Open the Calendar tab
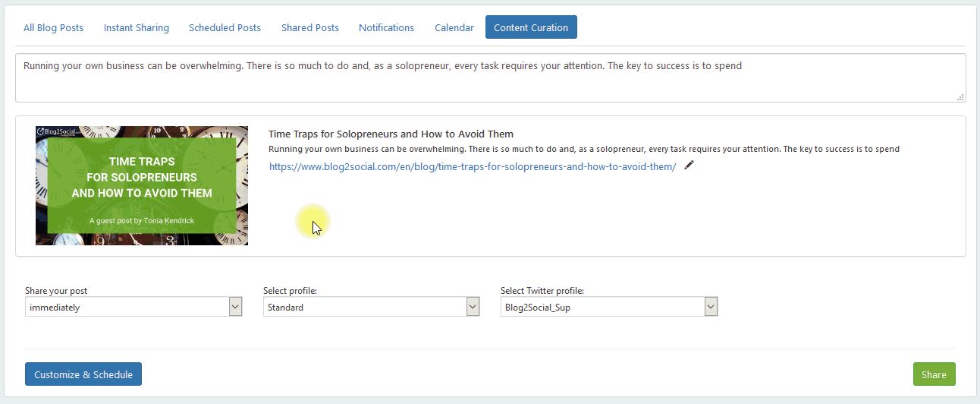The height and width of the screenshot is (404, 980). click(454, 27)
